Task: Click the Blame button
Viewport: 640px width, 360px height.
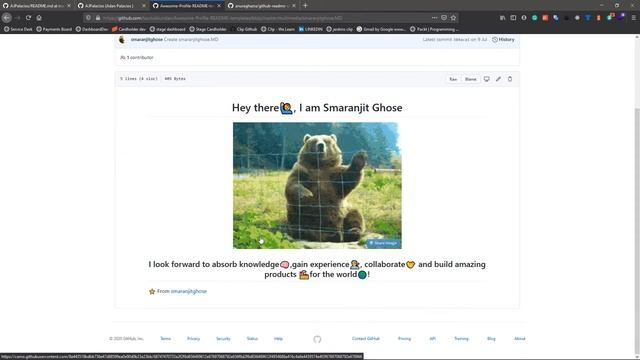Action: [470, 79]
